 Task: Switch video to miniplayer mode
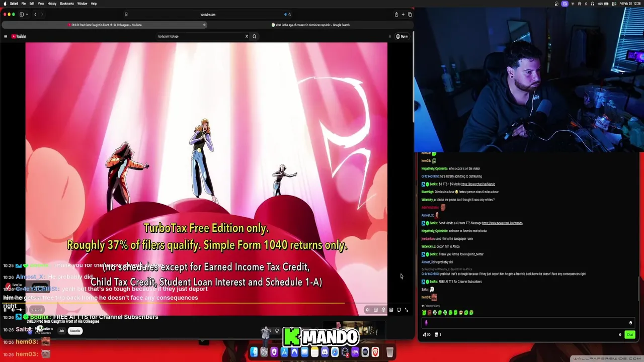pos(391,310)
